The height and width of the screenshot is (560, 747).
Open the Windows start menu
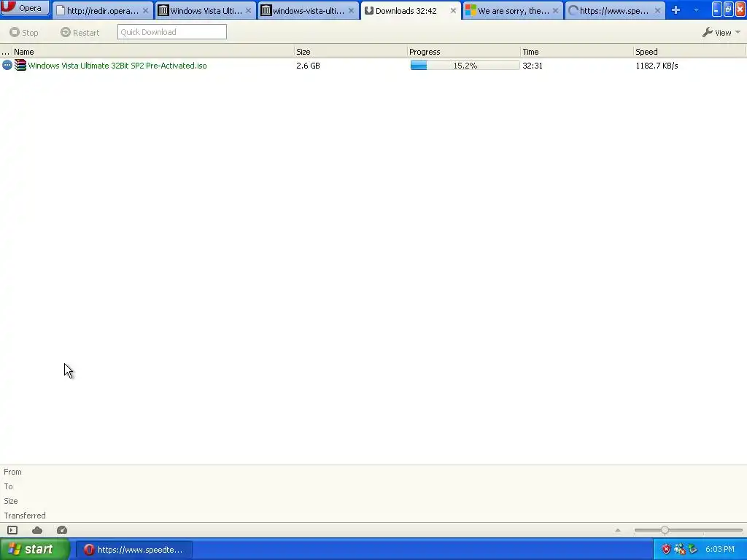[34, 550]
